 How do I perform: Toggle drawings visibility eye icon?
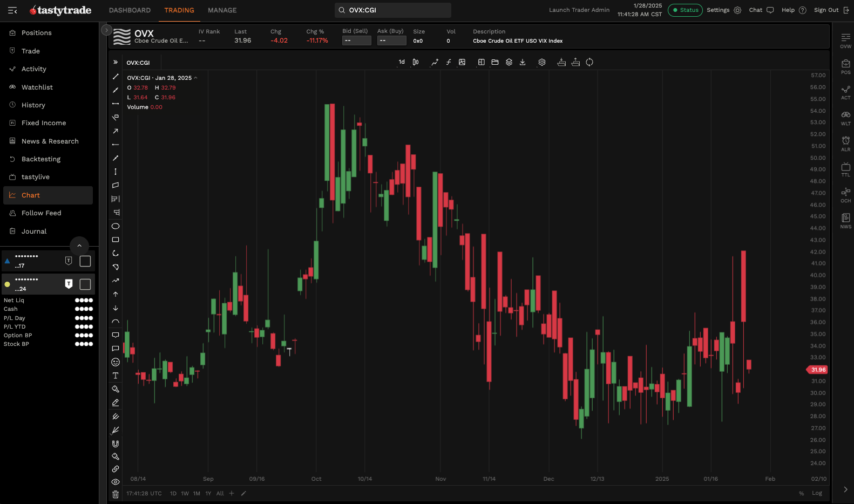point(116,482)
